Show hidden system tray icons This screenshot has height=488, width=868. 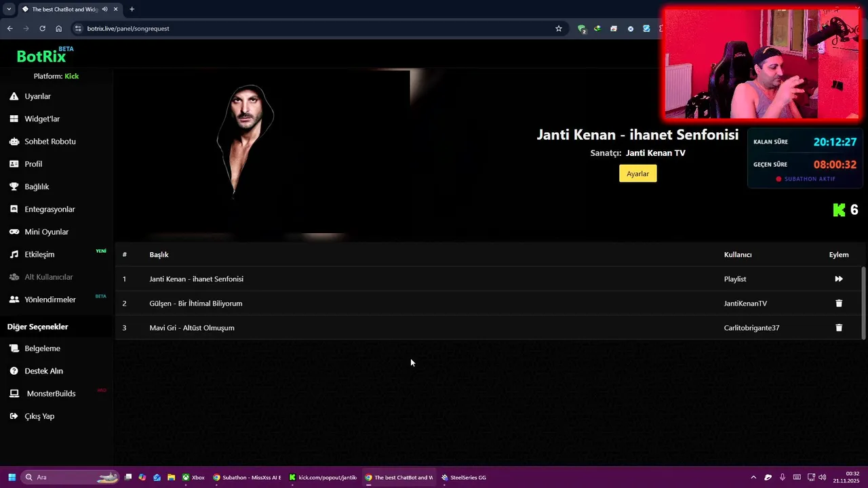[x=753, y=477]
